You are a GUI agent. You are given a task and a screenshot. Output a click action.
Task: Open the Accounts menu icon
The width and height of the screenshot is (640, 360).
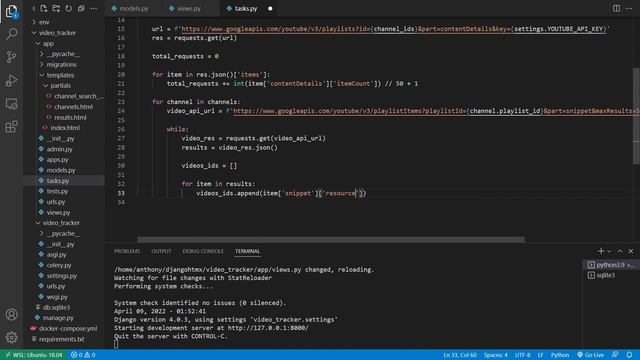[11, 315]
